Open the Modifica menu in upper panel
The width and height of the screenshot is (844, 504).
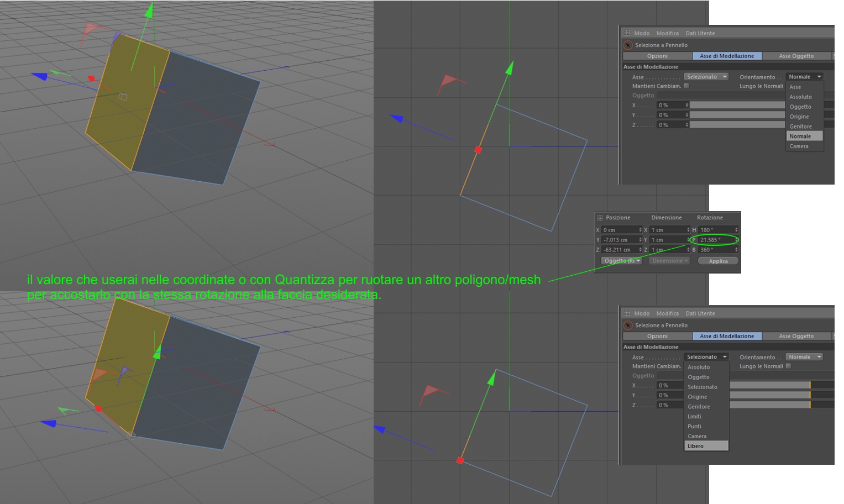click(668, 33)
